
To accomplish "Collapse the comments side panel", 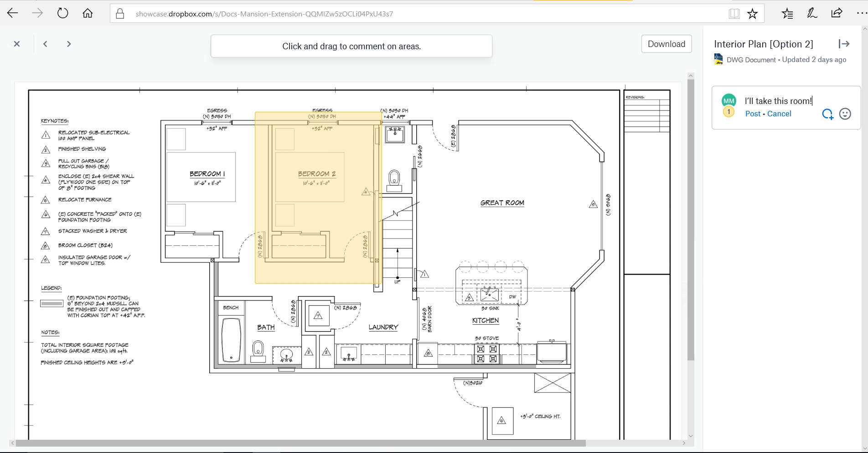I will (844, 44).
